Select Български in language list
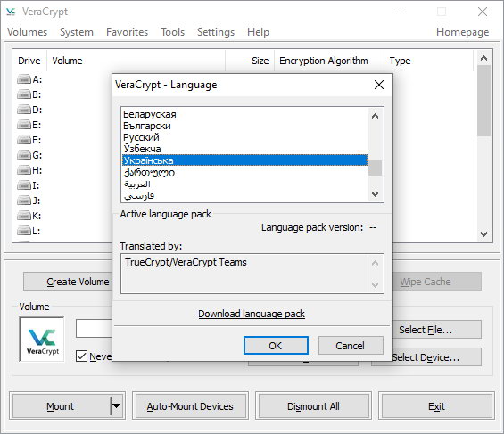This screenshot has width=504, height=434. pos(244,126)
